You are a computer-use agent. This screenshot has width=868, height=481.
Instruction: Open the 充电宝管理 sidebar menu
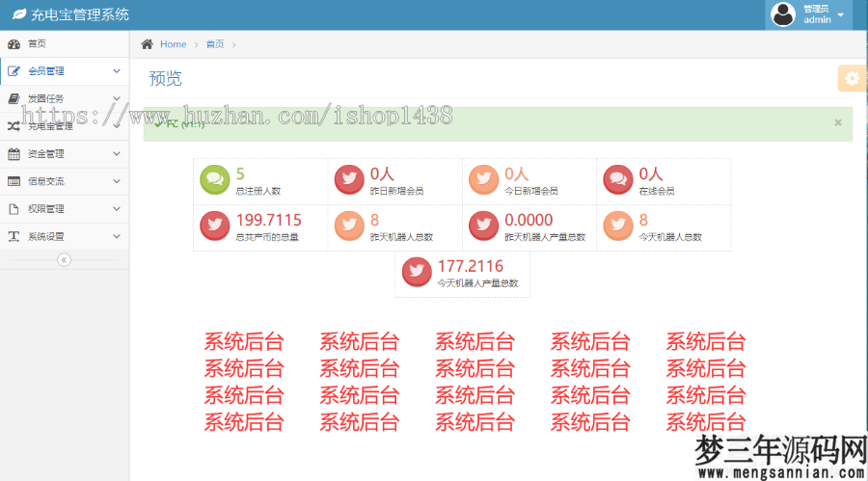tap(65, 126)
